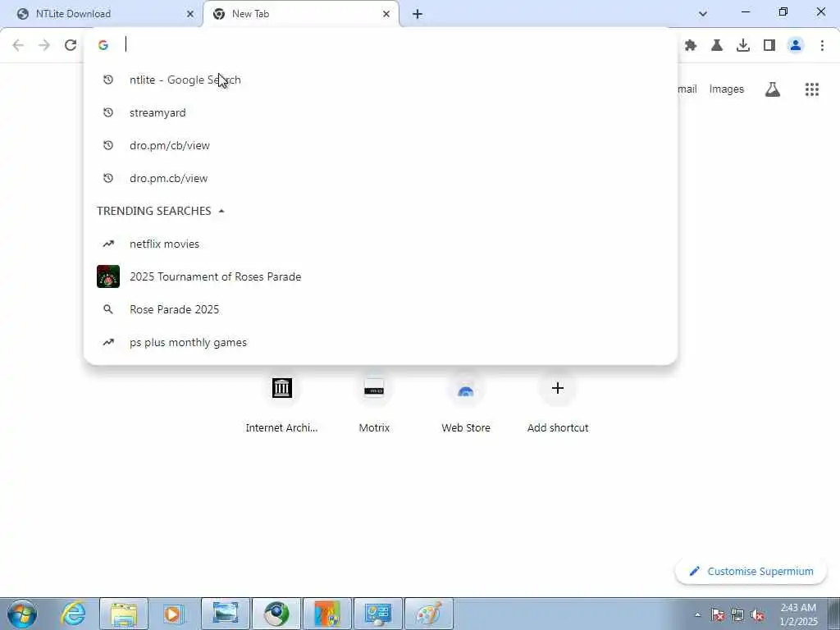Open the browser labs flask icon in toolbar
The image size is (840, 630).
717,45
